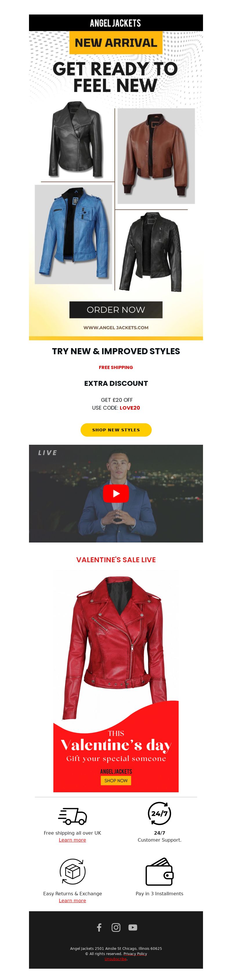
Task: Click the 24/7 customer support icon
Action: coord(159,813)
